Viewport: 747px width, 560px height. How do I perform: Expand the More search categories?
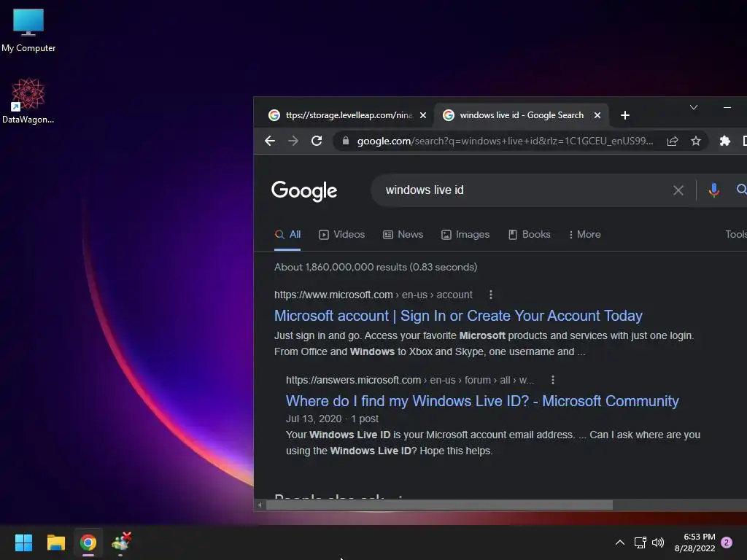(584, 235)
